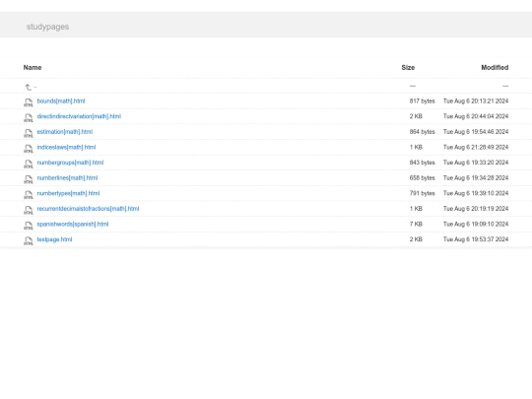Screen dimensions: 532x399
Task: Click date Tue Aug 6 19:53:37 2024
Action: pyautogui.click(x=476, y=239)
